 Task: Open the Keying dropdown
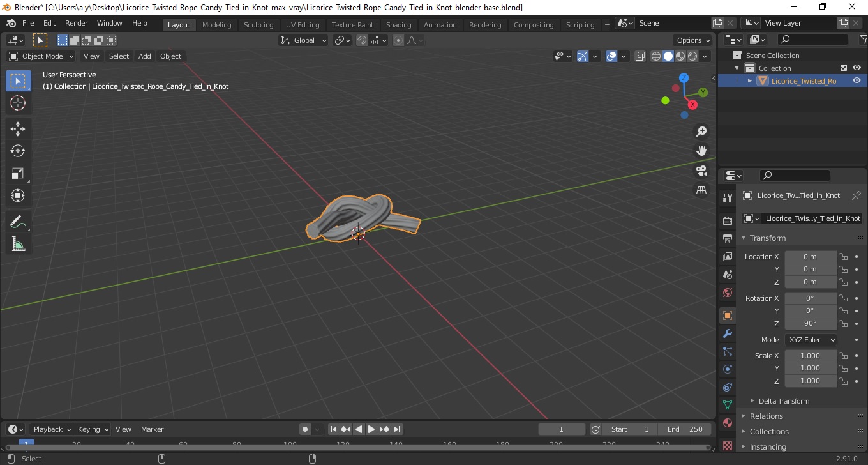(x=93, y=429)
